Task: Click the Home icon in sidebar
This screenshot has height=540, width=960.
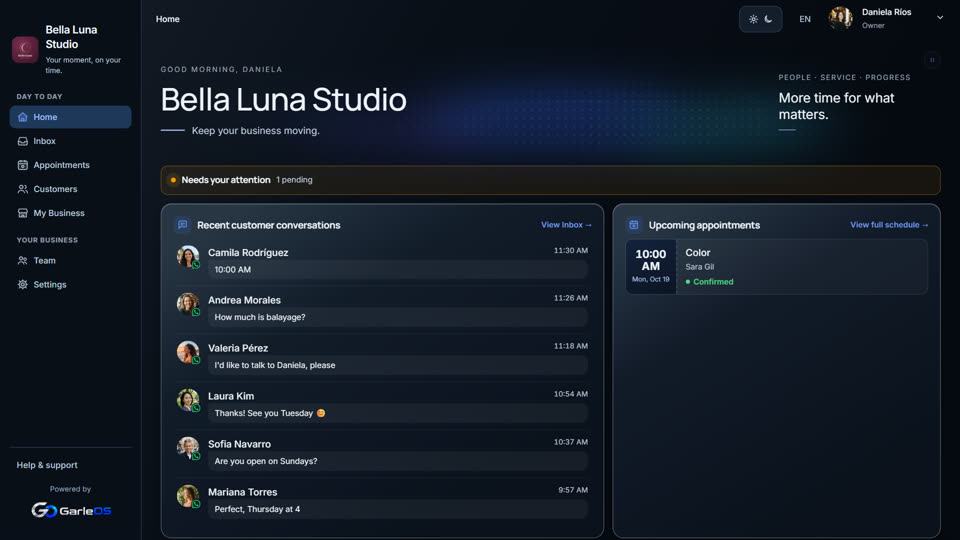Action: pos(23,117)
